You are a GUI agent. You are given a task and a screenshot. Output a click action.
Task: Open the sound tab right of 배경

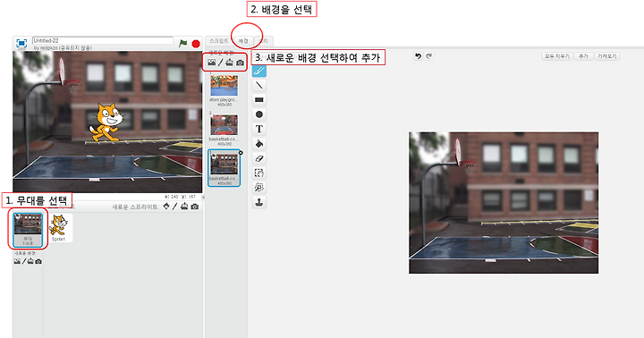coord(264,41)
